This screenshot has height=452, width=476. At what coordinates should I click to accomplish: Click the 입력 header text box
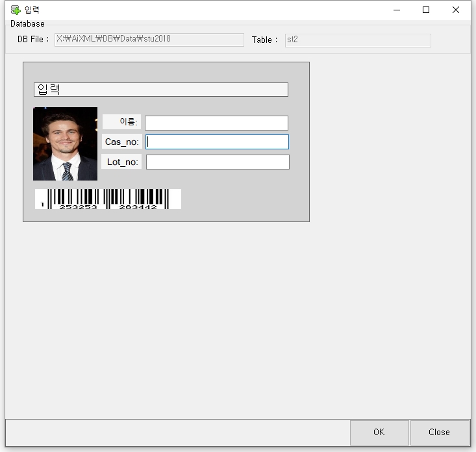click(160, 90)
